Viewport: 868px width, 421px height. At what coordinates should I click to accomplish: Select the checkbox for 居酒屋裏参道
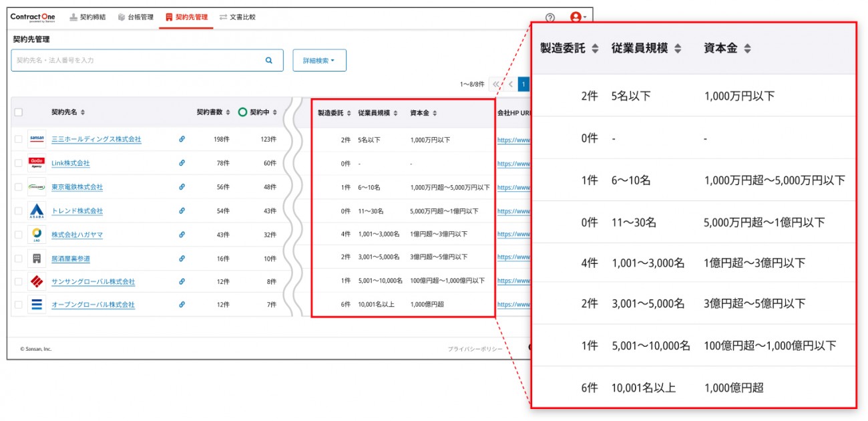pos(19,259)
